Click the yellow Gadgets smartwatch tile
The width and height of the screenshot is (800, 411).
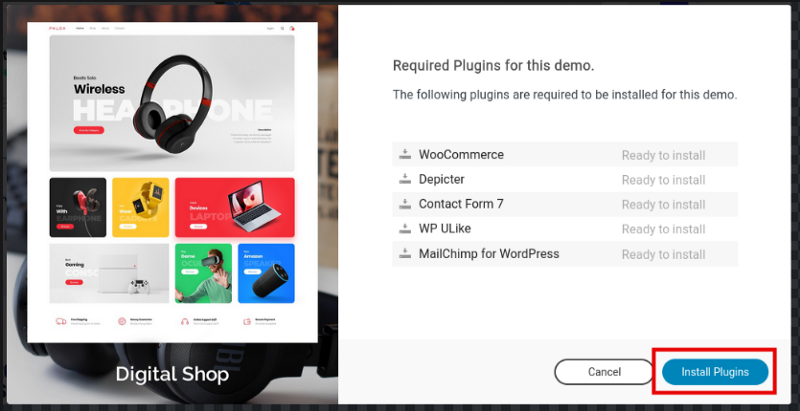tap(140, 207)
